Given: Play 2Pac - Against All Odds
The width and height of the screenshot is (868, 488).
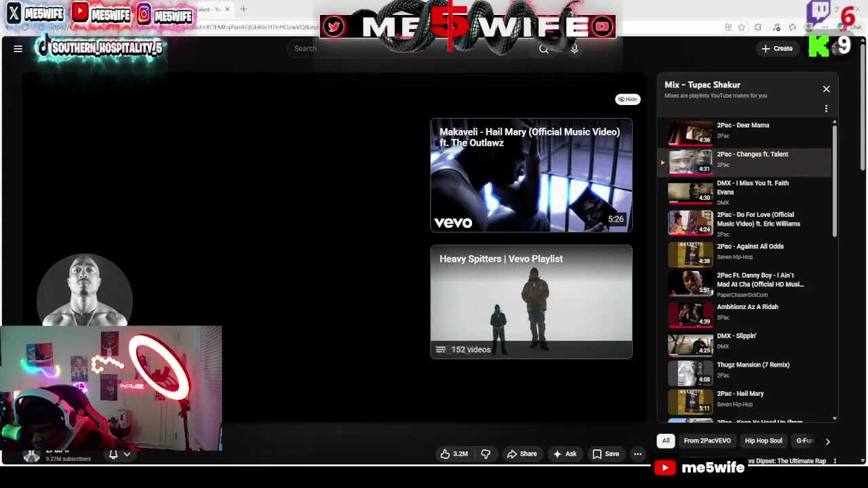Looking at the screenshot, I should 745,253.
